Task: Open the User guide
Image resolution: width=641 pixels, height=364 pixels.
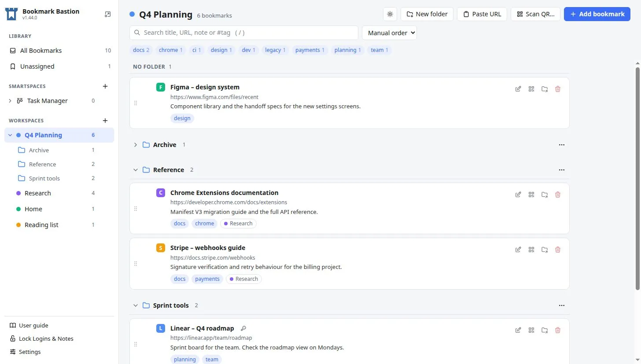Action: [x=29, y=326]
